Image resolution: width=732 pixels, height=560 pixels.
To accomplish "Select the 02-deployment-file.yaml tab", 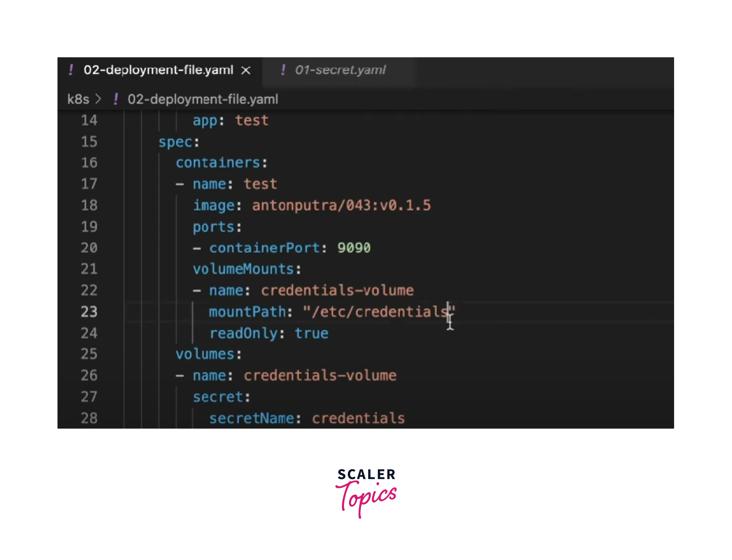I will (x=158, y=70).
